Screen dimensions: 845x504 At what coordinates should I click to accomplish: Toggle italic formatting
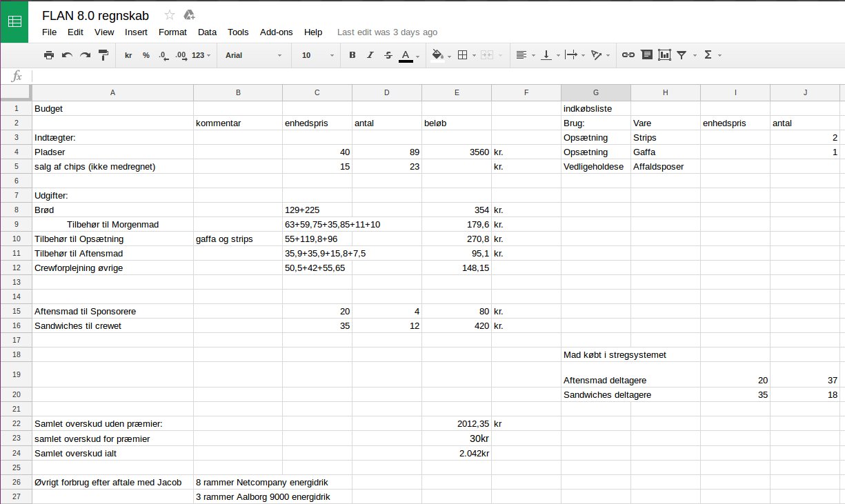tap(370, 55)
